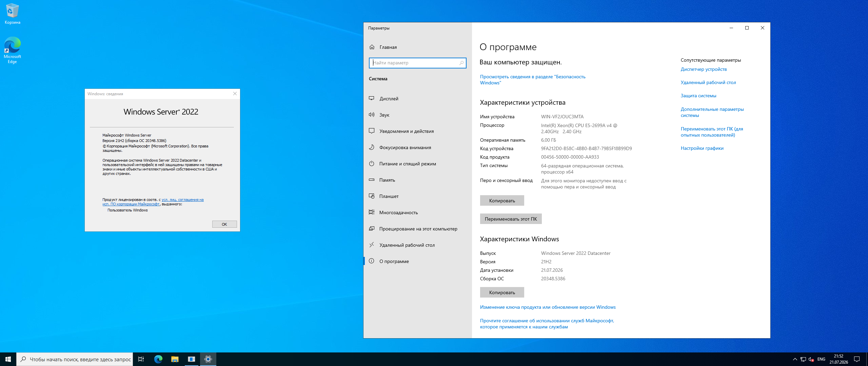Screen dimensions: 868x366
Task: Open Microsoft Edge desktop shortcut
Action: [x=13, y=50]
